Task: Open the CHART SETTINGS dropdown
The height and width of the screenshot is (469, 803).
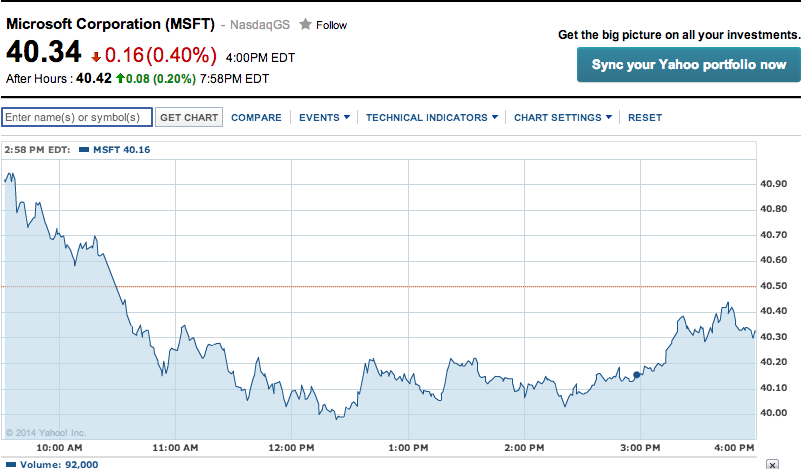Action: pyautogui.click(x=563, y=118)
